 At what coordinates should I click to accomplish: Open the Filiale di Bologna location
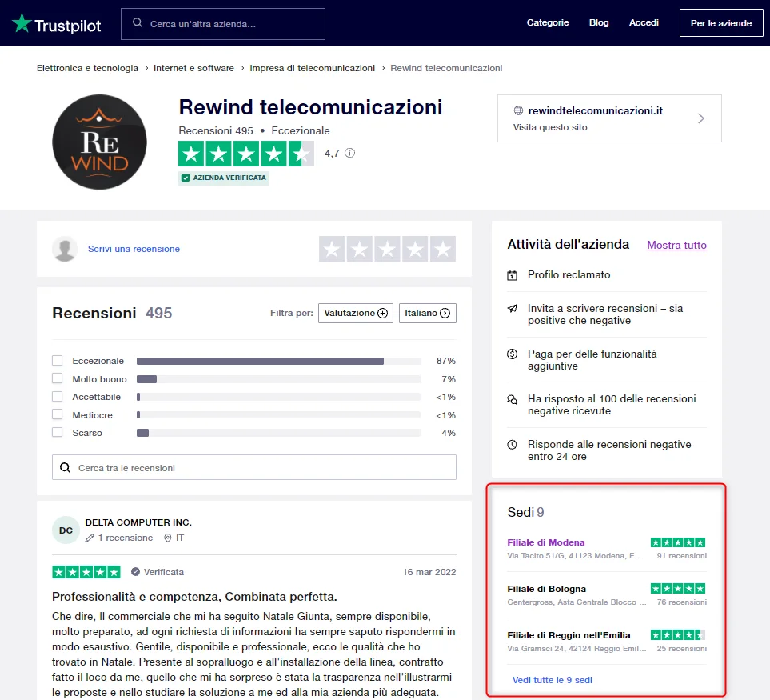click(546, 589)
